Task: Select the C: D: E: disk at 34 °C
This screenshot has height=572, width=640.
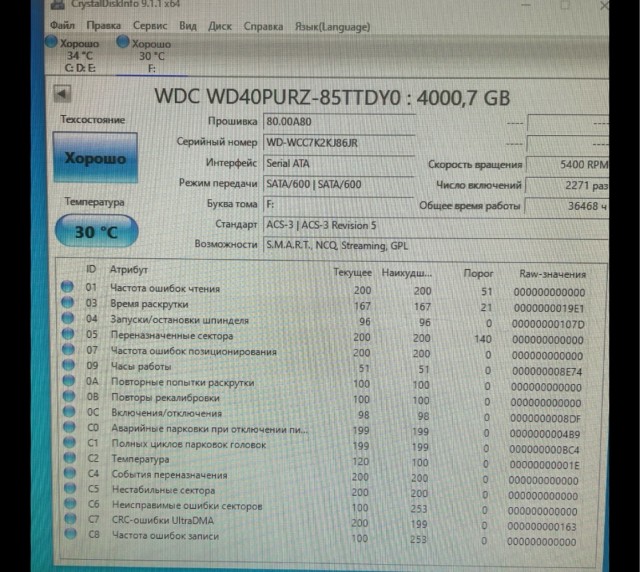Action: tap(73, 56)
